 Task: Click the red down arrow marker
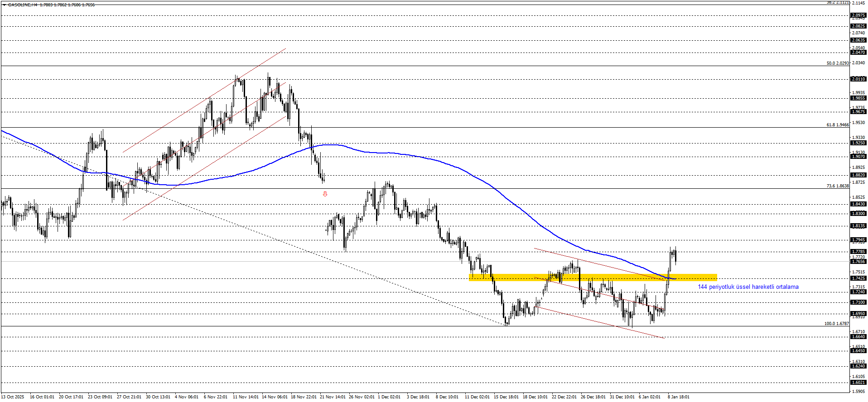[x=325, y=194]
